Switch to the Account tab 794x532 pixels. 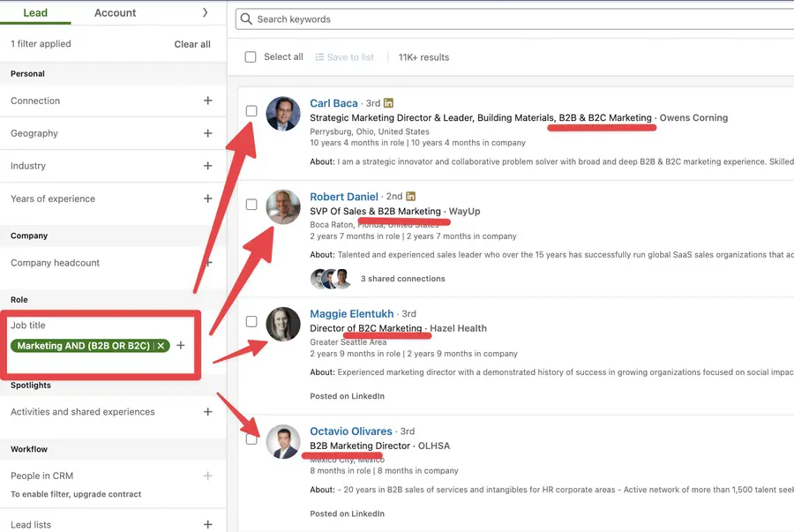115,12
